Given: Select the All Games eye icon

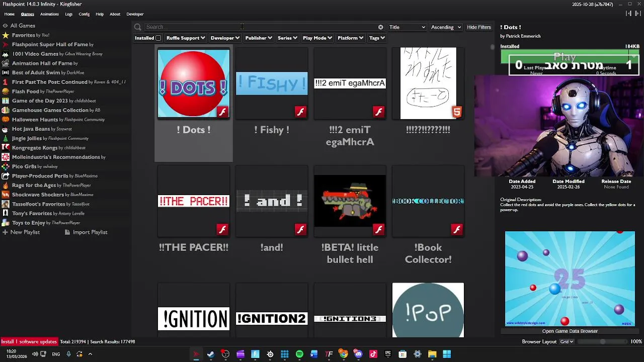Looking at the screenshot, I should [5, 26].
